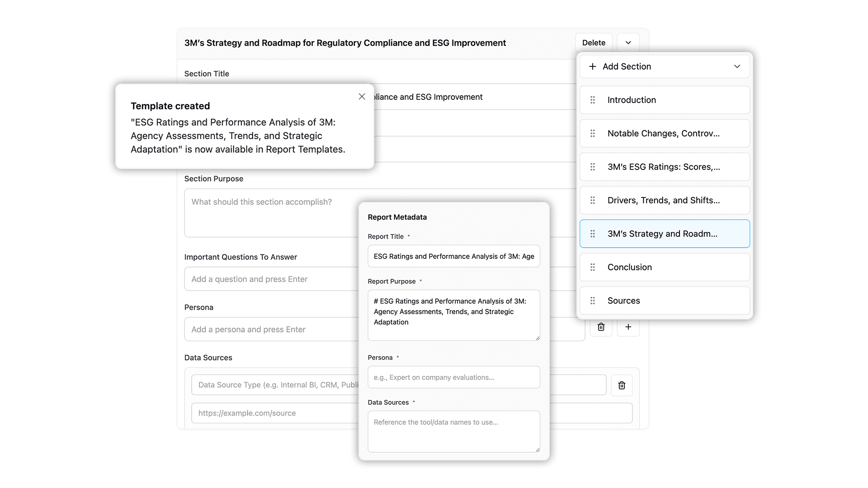Image resolution: width=868 pixels, height=488 pixels.
Task: Focus the Report Purpose text area
Action: coord(454,315)
